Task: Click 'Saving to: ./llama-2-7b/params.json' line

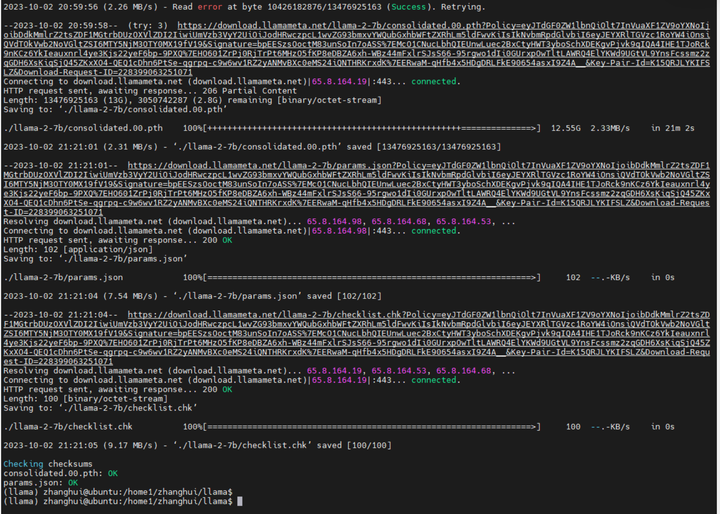Action: (x=95, y=259)
